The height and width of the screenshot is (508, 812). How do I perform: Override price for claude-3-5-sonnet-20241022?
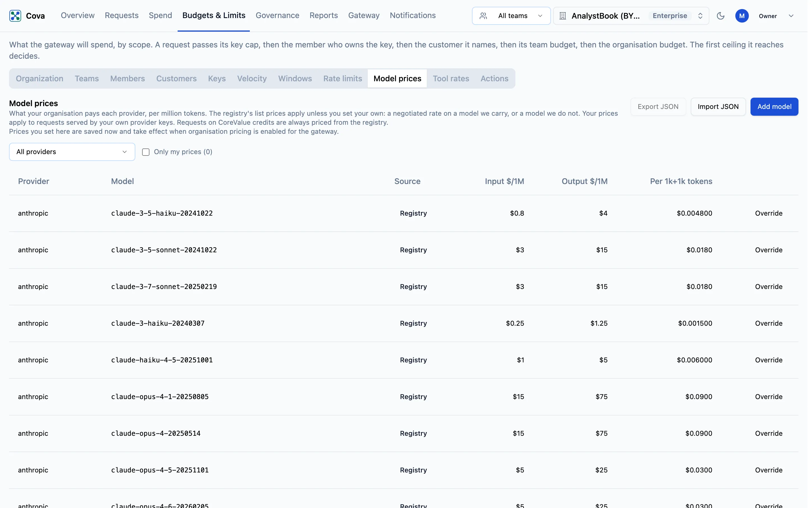(x=769, y=250)
